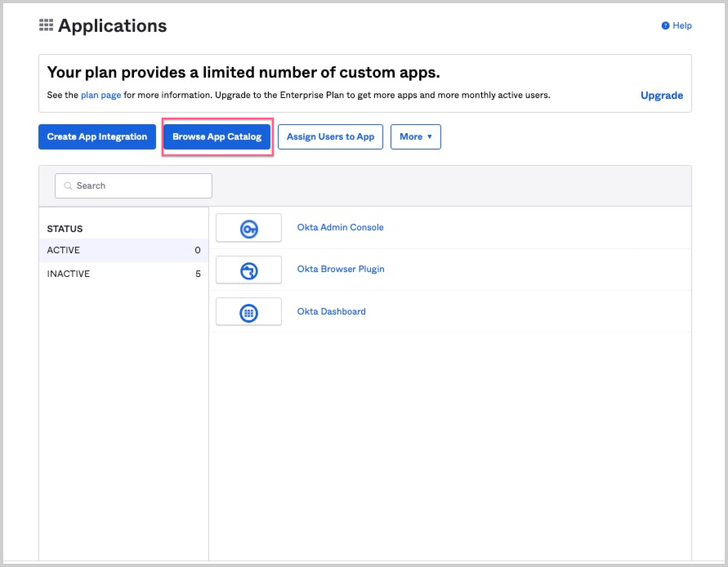Filter by INACTIVE status
Image resolution: width=728 pixels, height=567 pixels.
[x=69, y=274]
